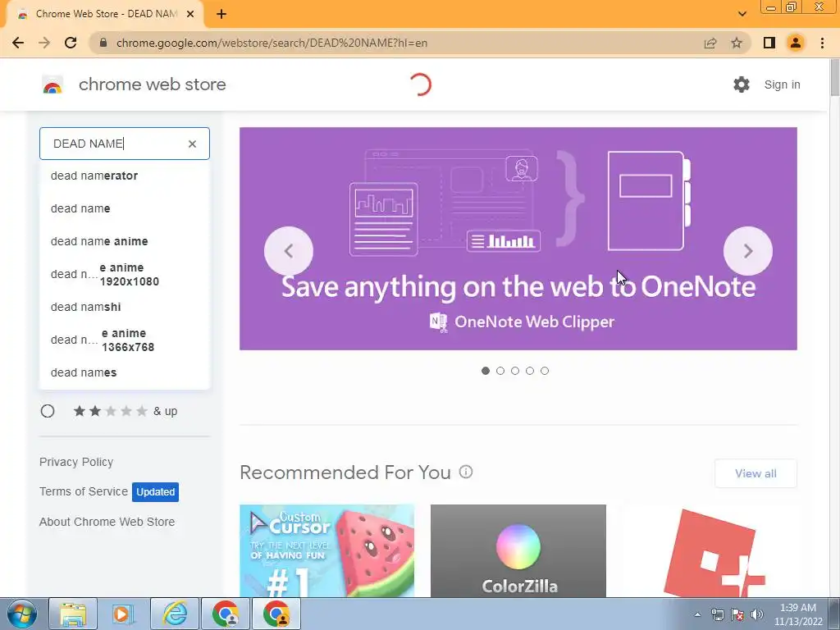This screenshot has height=630, width=840.
Task: Go back using the browser back arrow
Action: pos(18,43)
